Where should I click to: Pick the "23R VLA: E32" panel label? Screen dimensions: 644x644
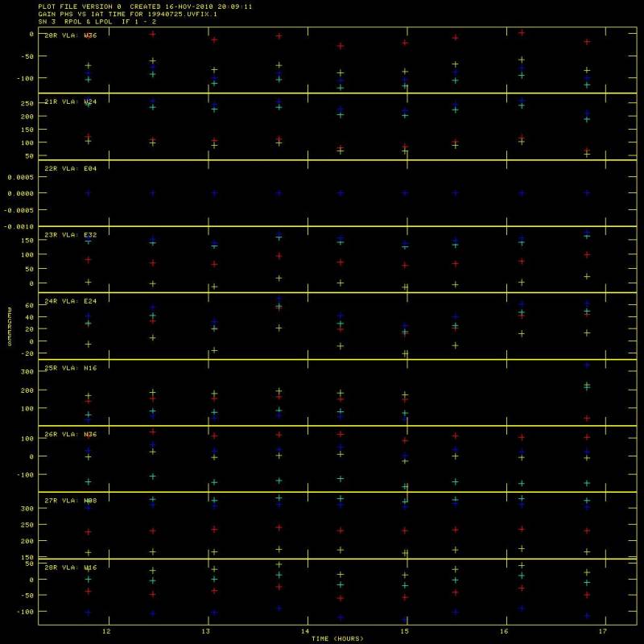click(70, 235)
